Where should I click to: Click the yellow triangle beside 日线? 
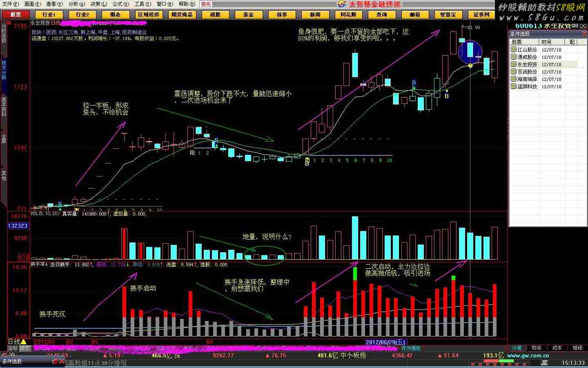click(x=24, y=341)
